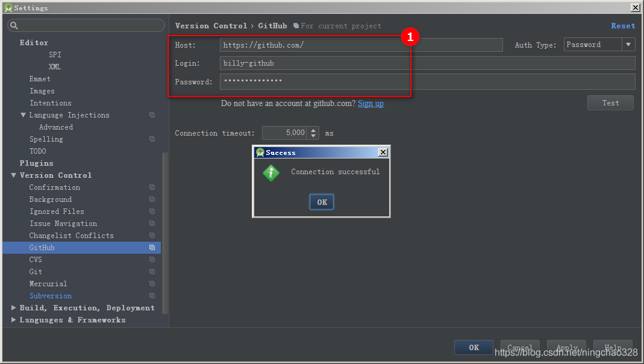Image resolution: width=644 pixels, height=364 pixels.
Task: Decrease connection timeout with down arrow
Action: [x=313, y=136]
